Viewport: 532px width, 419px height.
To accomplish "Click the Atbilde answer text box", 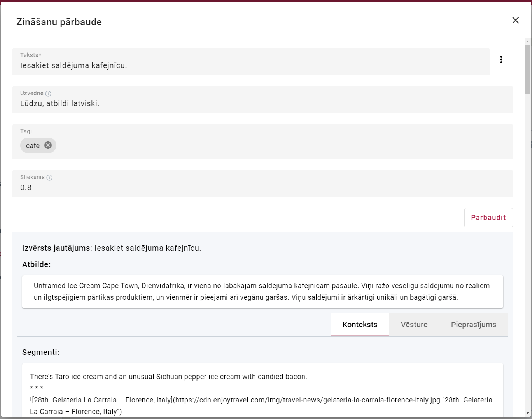I will (262, 292).
